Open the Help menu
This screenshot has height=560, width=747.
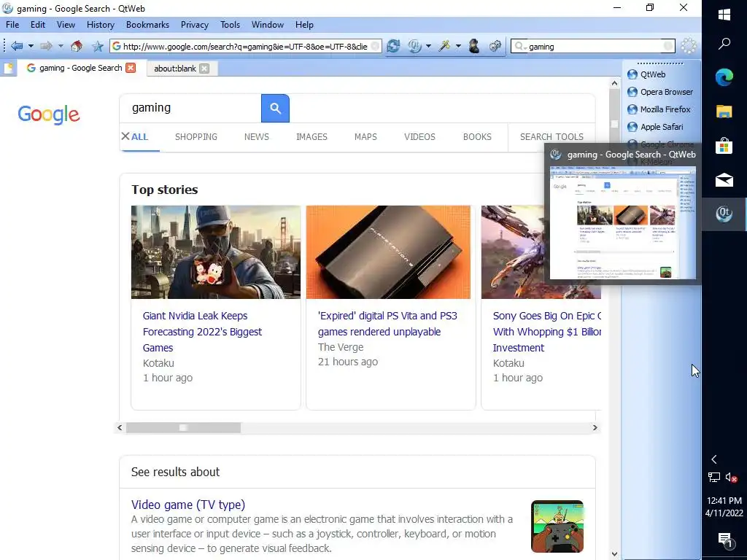click(x=304, y=25)
